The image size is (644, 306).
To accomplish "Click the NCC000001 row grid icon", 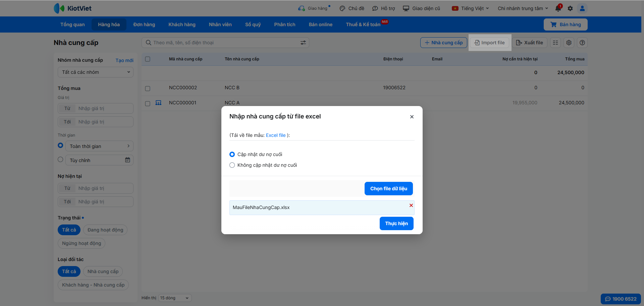I will [x=159, y=103].
